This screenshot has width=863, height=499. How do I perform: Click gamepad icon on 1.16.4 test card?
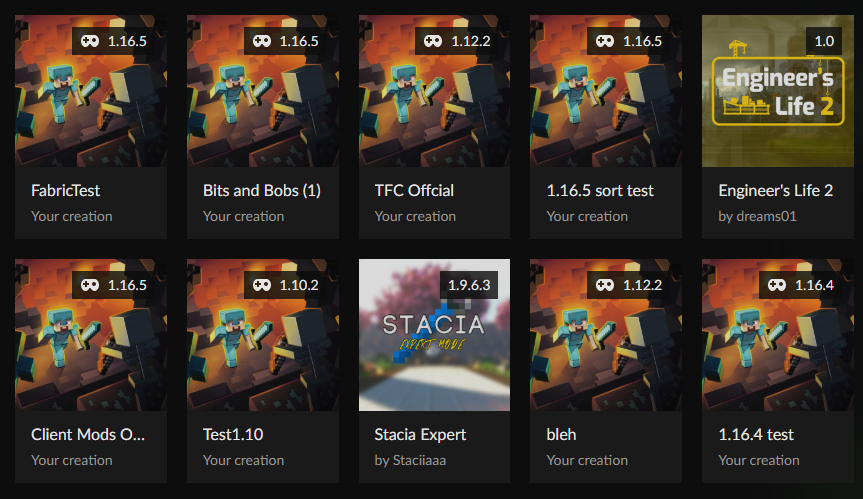coord(777,285)
